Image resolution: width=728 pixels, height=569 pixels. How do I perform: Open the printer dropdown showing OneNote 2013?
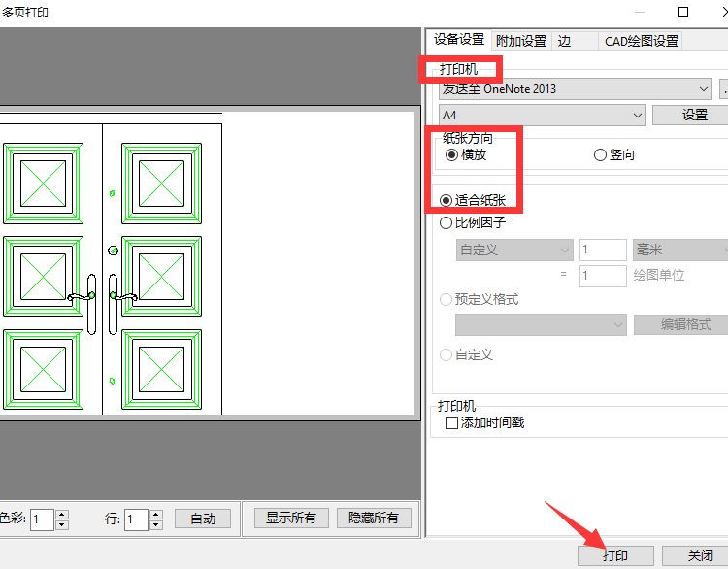click(576, 88)
